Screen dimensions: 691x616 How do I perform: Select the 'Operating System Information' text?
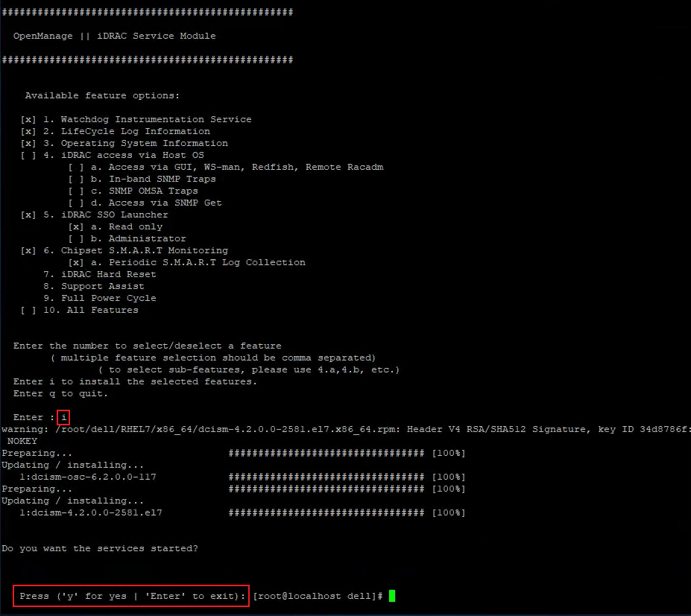[x=145, y=143]
